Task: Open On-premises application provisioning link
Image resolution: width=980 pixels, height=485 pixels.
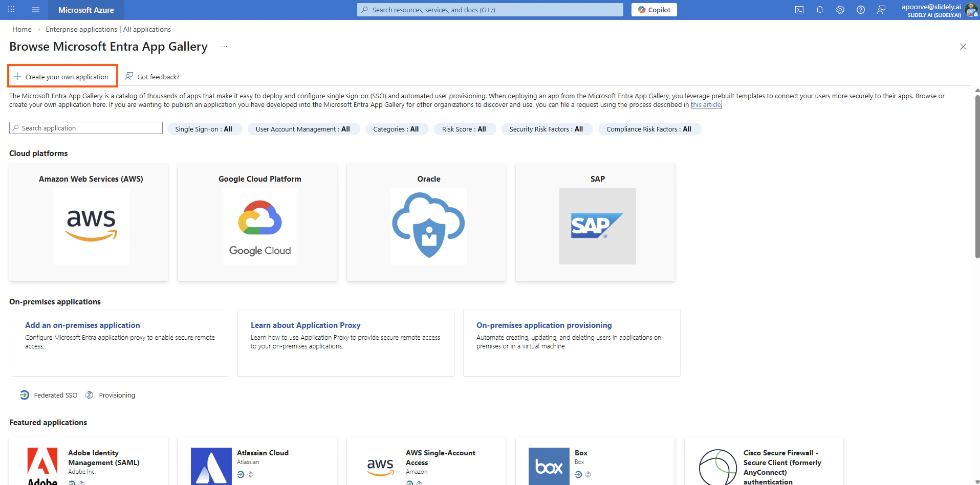Action: pyautogui.click(x=544, y=325)
